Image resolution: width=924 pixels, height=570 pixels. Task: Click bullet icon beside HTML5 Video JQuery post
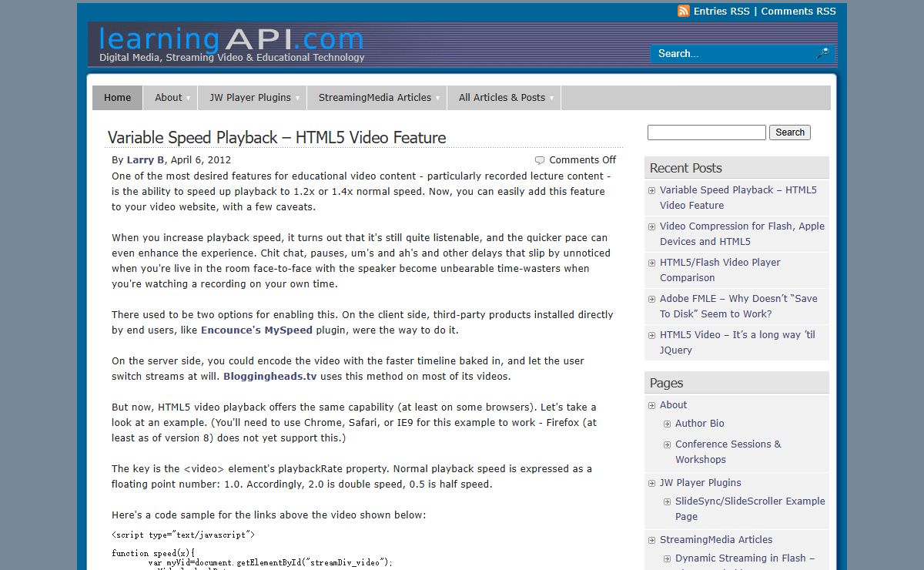coord(651,335)
